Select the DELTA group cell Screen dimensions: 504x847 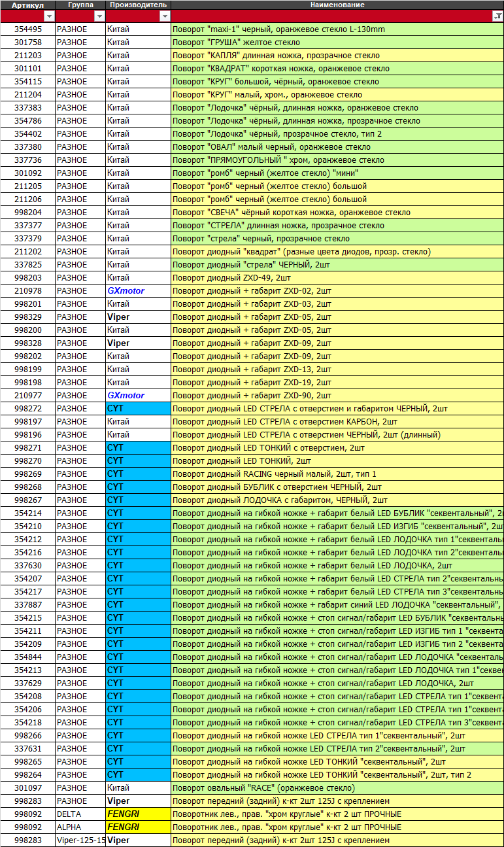pos(80,814)
